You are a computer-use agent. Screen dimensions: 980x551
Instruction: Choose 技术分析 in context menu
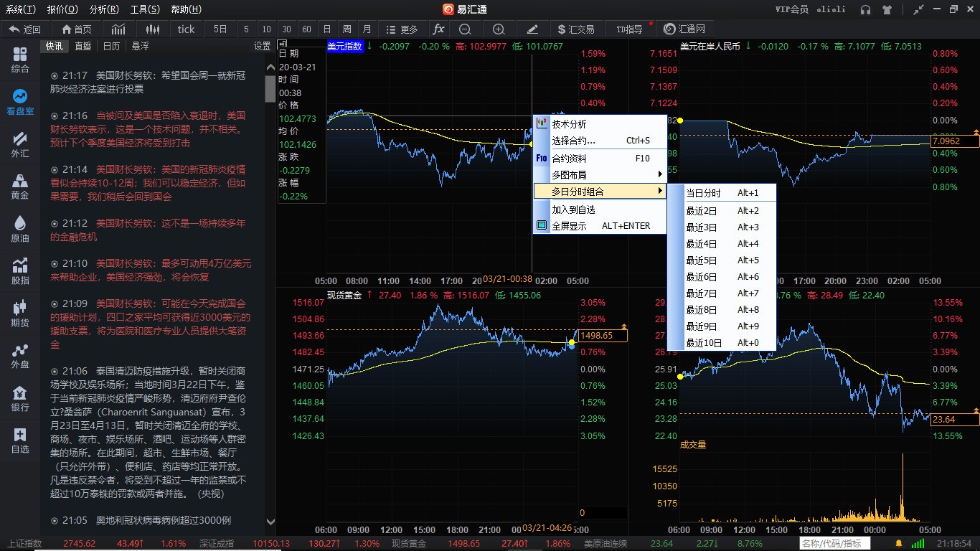tap(600, 124)
